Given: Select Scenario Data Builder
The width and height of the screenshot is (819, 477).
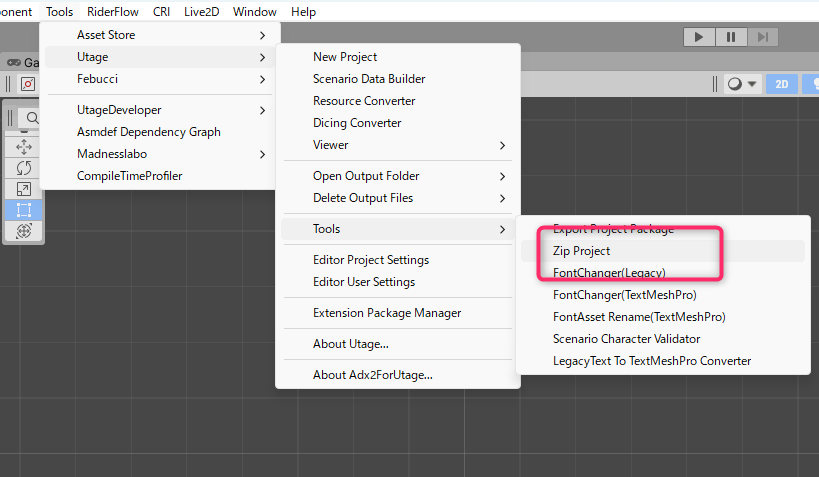Looking at the screenshot, I should (369, 79).
